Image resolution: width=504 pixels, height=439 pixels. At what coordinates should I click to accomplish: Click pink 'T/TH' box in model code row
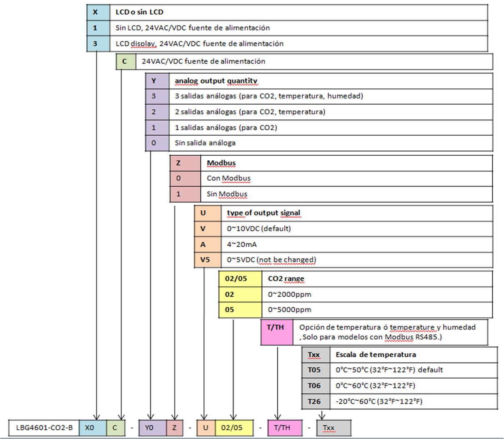coord(285,428)
